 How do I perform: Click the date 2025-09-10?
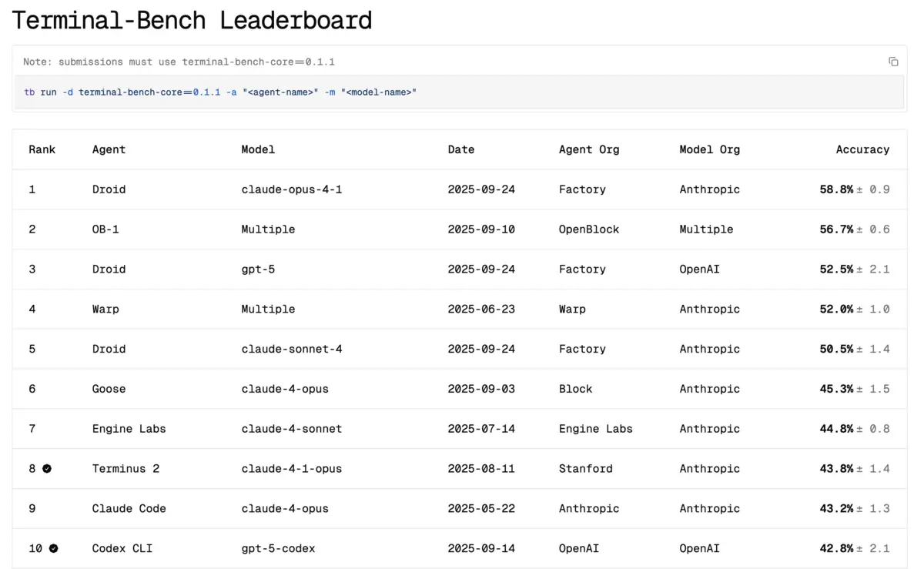[481, 229]
